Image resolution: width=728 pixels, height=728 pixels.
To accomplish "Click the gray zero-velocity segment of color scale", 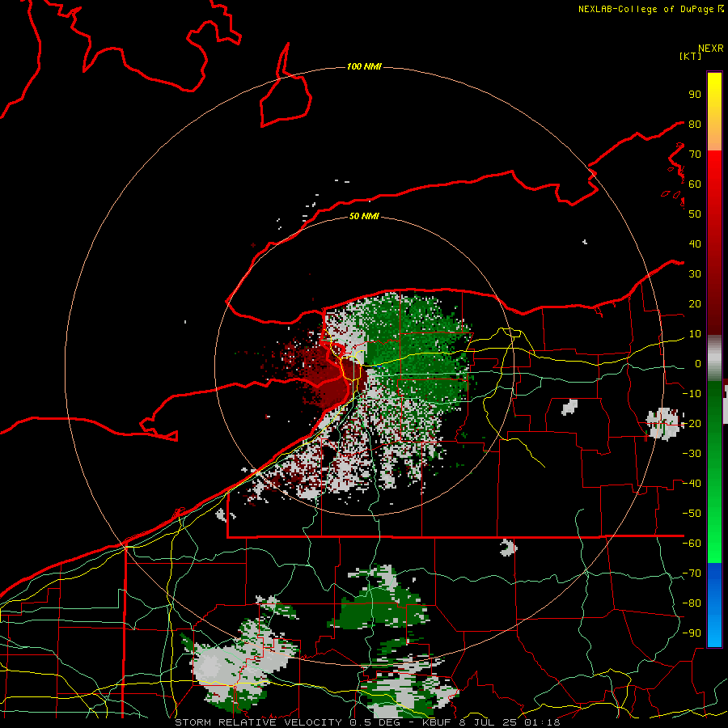I will click(x=714, y=358).
